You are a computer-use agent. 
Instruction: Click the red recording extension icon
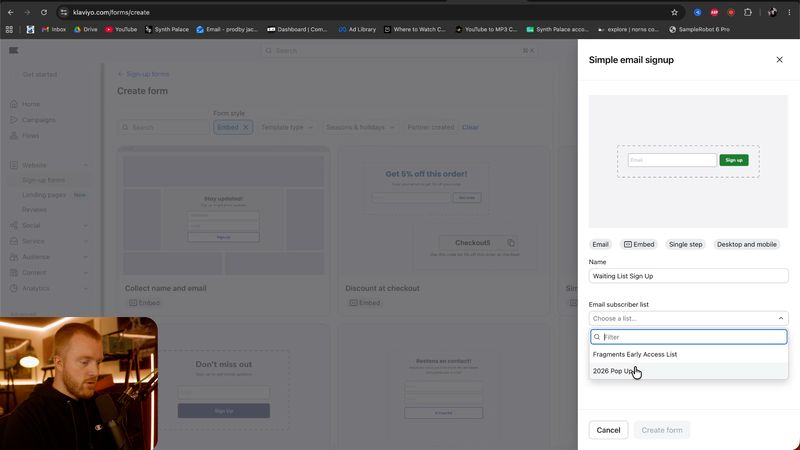(x=731, y=12)
